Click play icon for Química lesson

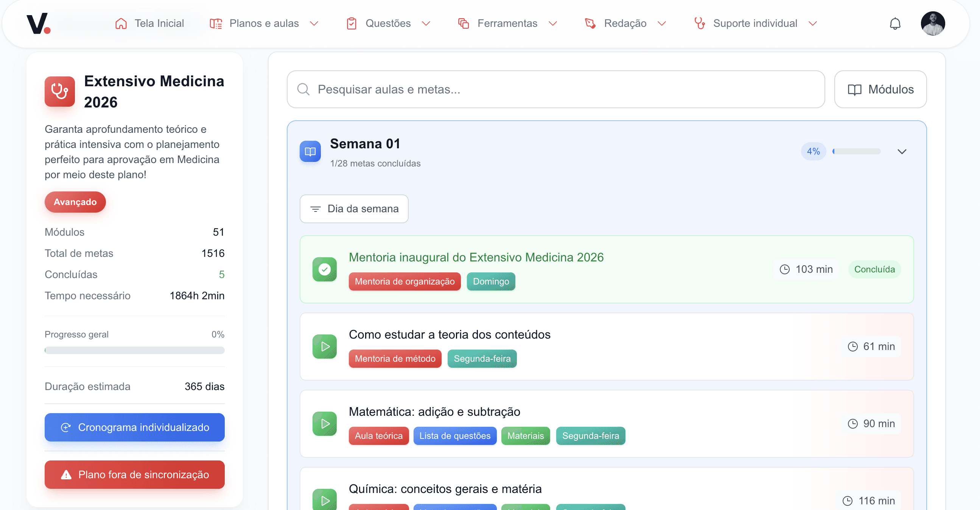coord(325,500)
